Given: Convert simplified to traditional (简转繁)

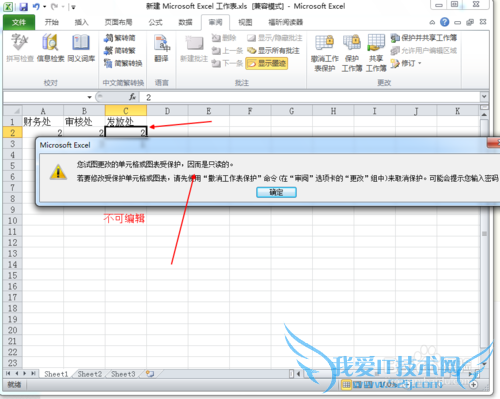Looking at the screenshot, I should click(120, 51).
